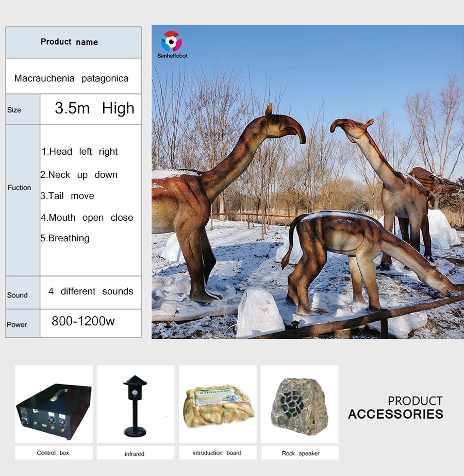Open the introduction board image
Viewport: 464px width, 476px height.
click(218, 404)
